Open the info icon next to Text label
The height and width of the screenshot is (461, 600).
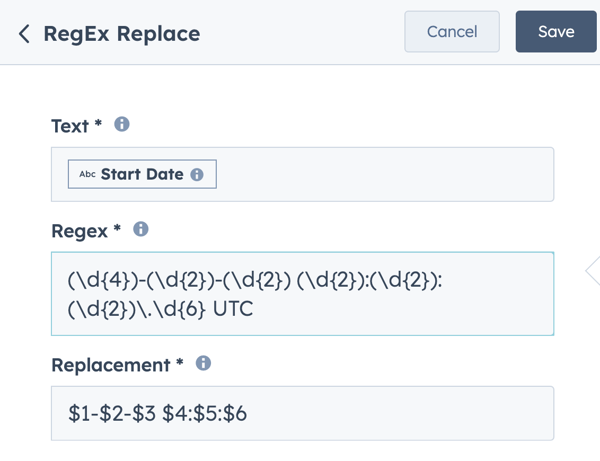[x=122, y=124]
